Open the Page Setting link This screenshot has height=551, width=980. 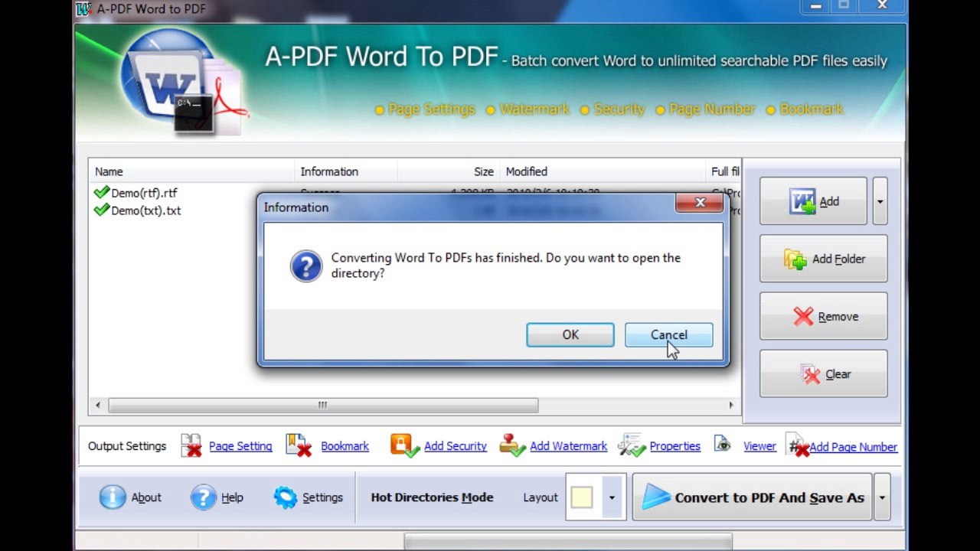(240, 446)
